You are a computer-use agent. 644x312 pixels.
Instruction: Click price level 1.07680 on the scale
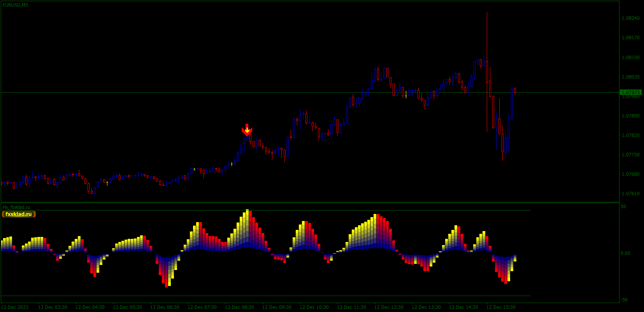coord(630,174)
